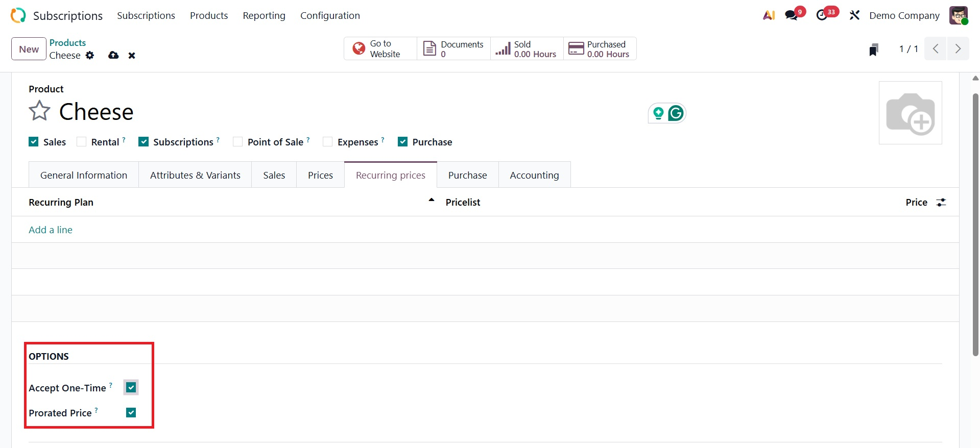
Task: Open column settings for price list table
Action: coord(941,203)
